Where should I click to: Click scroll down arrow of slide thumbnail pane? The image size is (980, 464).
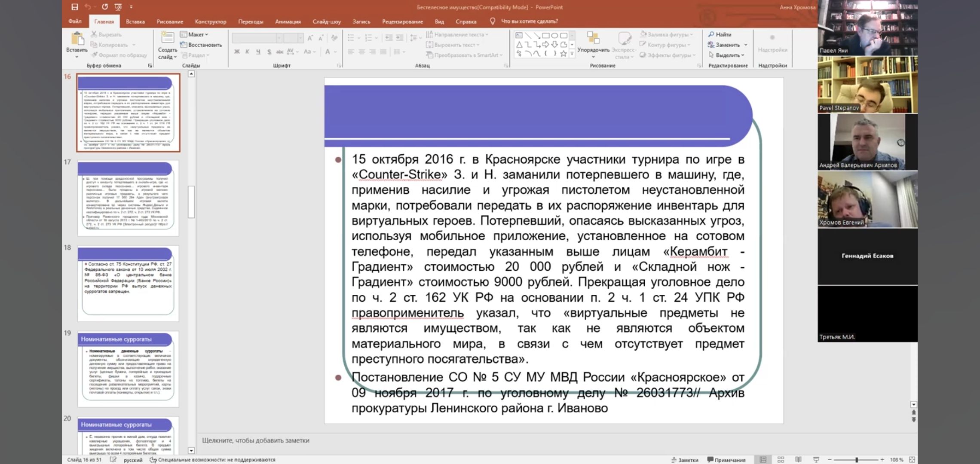click(x=191, y=450)
